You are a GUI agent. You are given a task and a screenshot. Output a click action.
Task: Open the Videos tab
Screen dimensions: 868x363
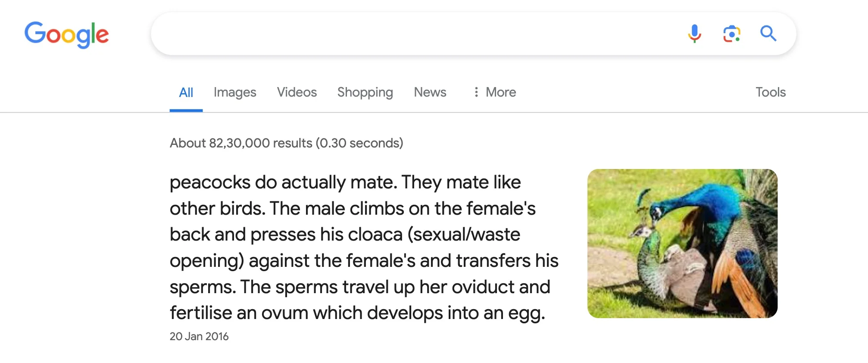click(297, 92)
